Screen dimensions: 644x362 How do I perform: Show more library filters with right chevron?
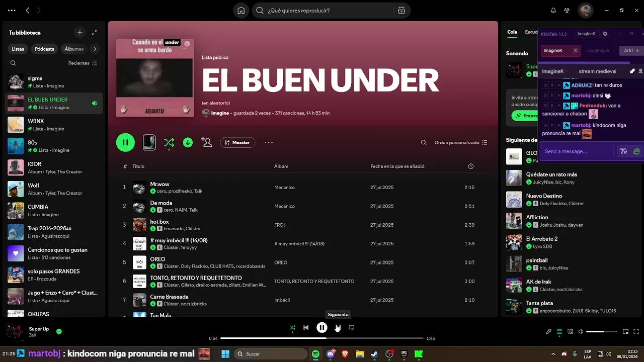coord(95,49)
